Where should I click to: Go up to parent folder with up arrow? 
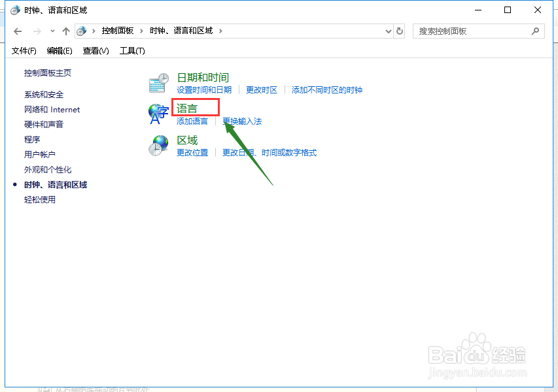tap(66, 31)
